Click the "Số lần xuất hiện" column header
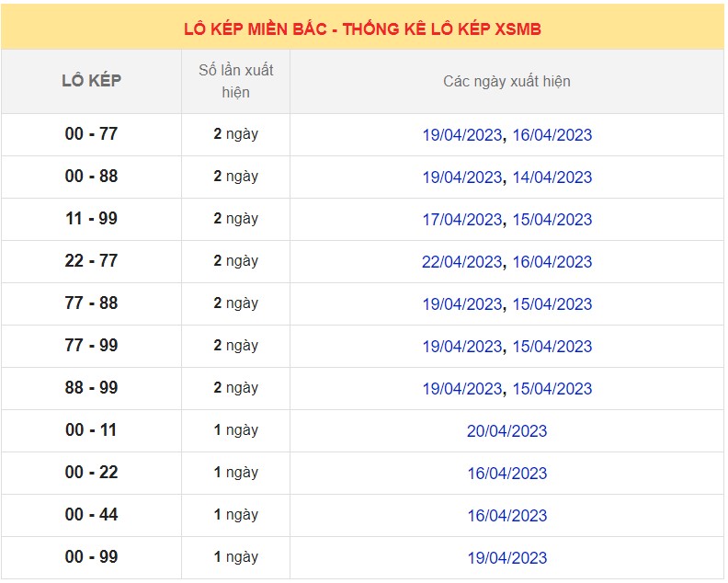Image resolution: width=728 pixels, height=583 pixels. tap(235, 81)
